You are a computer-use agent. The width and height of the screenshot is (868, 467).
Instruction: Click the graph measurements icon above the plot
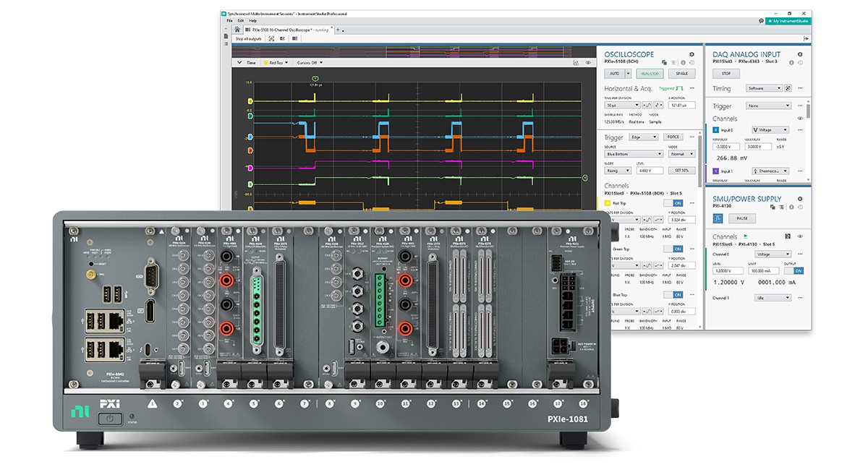click(576, 63)
